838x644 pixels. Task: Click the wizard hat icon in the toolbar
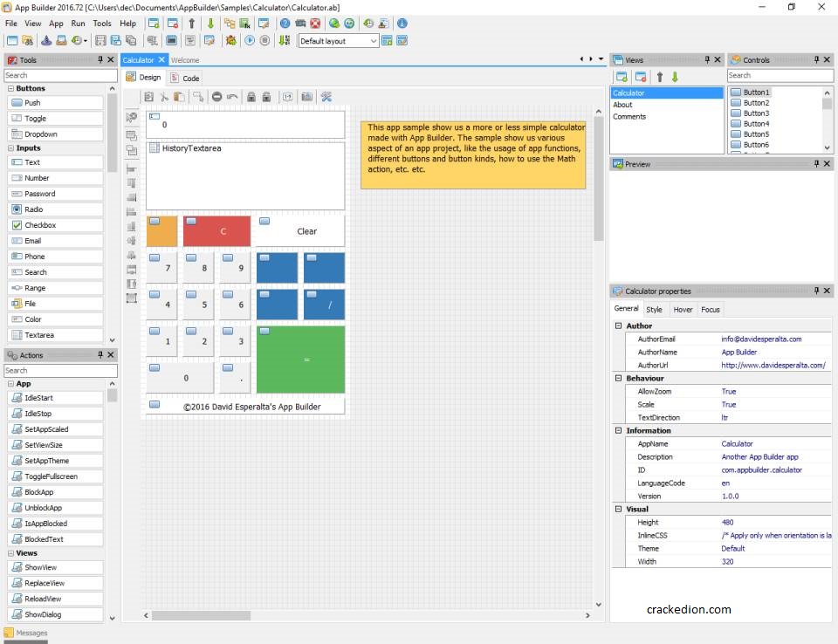tap(46, 41)
